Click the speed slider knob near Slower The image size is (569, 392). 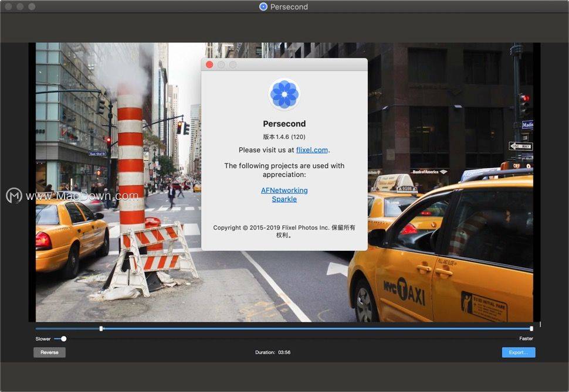coord(63,339)
